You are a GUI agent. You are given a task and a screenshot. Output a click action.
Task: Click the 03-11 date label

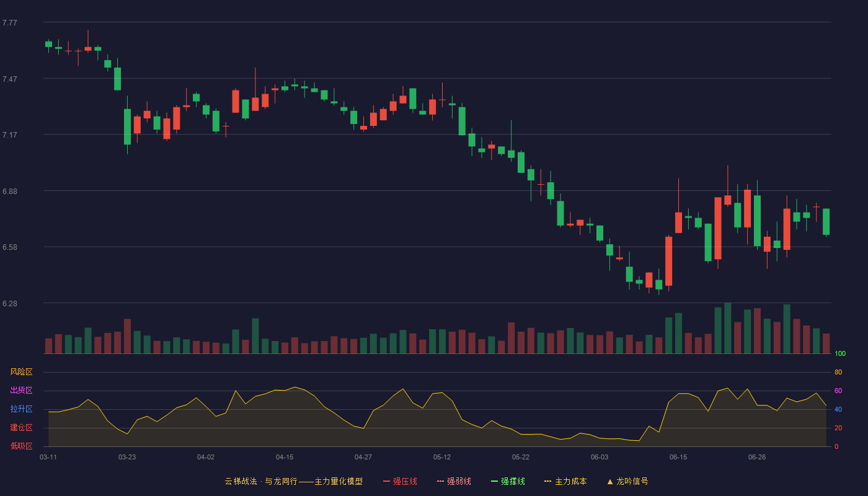48,457
